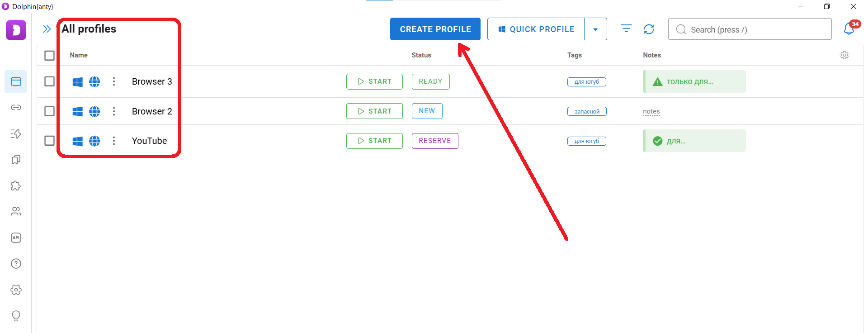
Task: Start the Browser 3 profile
Action: [374, 81]
